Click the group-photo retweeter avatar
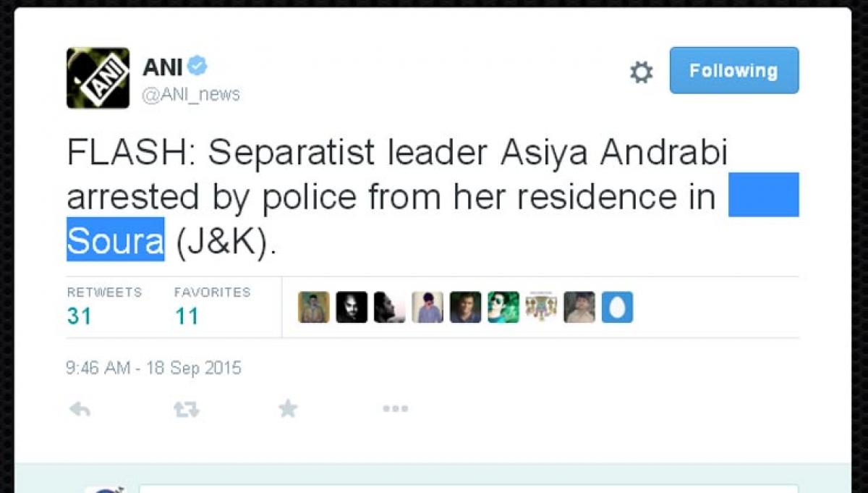 click(541, 307)
